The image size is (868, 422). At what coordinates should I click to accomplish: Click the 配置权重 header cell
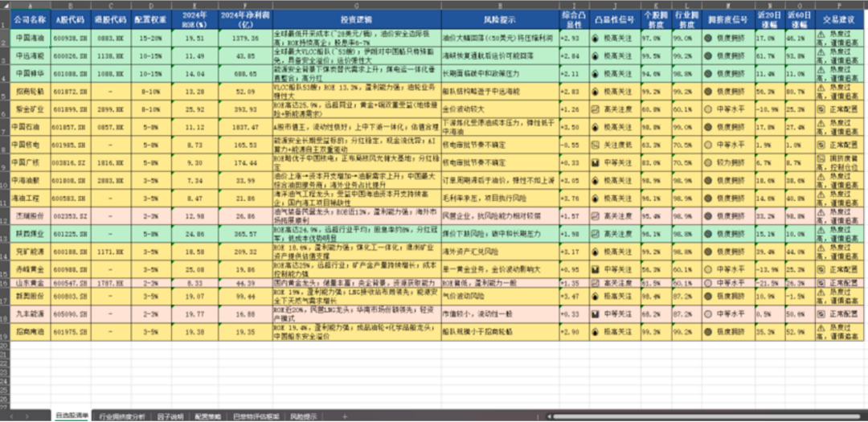click(x=152, y=19)
